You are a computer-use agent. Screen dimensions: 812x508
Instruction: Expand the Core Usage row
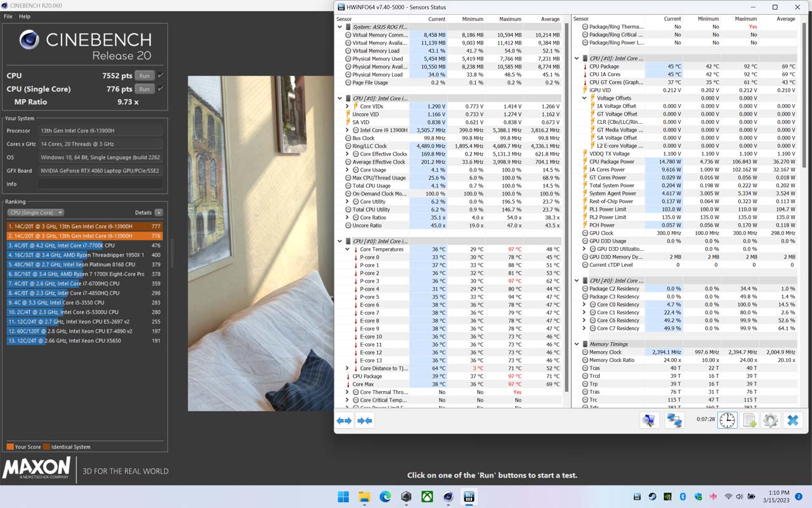348,170
